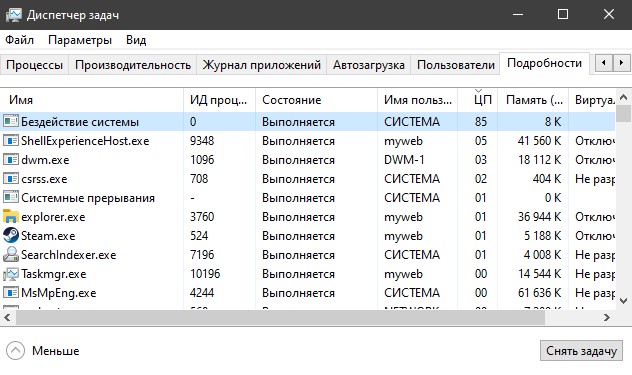Click the horizontal scrollbar thumb
Viewport: 632px width, 375px height.
281,318
